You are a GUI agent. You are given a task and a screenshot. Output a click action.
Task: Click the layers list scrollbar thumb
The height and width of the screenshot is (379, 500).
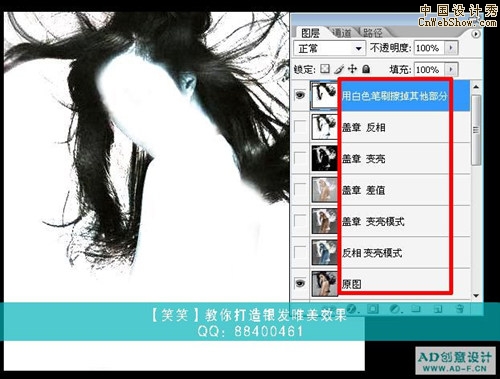click(x=476, y=130)
